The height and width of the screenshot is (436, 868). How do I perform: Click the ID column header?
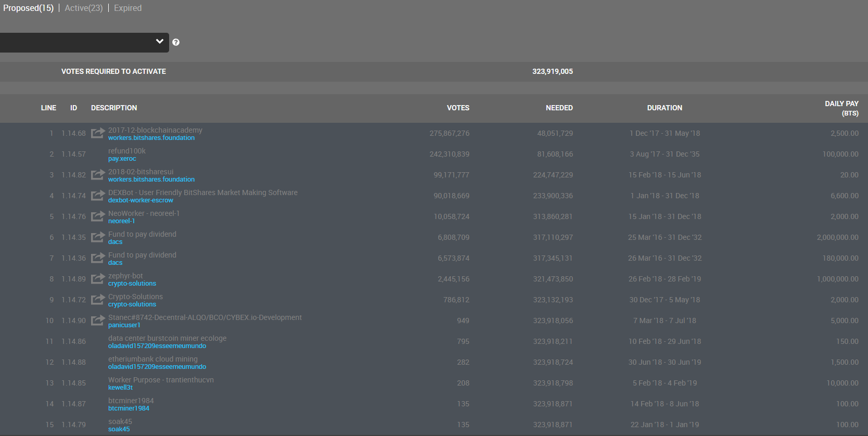pyautogui.click(x=74, y=108)
